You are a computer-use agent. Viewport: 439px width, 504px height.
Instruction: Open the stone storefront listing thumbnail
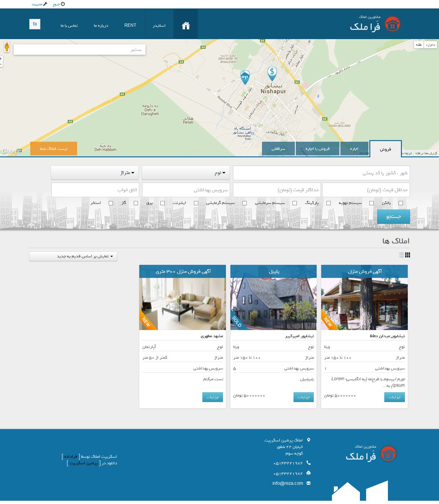364,304
